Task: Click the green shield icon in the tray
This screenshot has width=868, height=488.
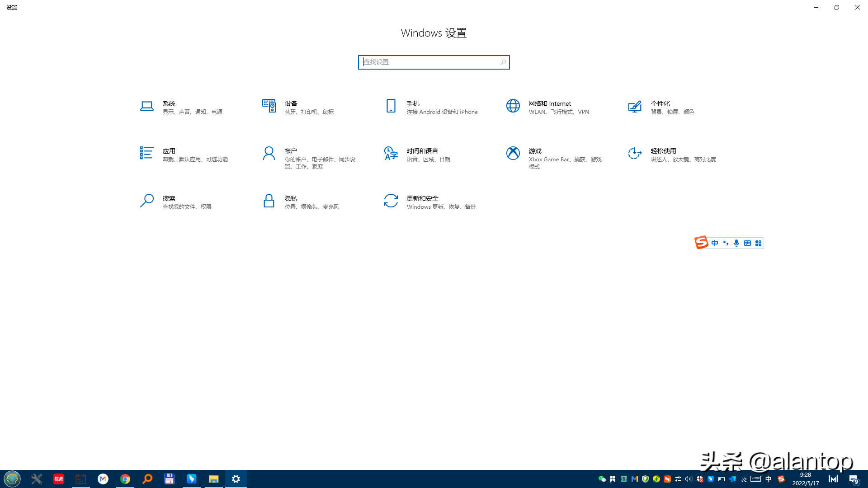Action: coord(646,479)
